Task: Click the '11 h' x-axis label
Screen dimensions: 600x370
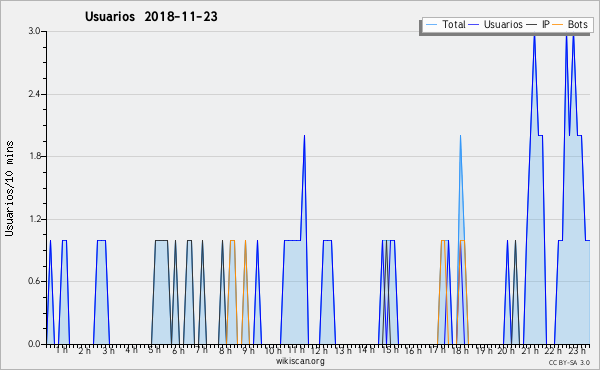Action: [297, 350]
